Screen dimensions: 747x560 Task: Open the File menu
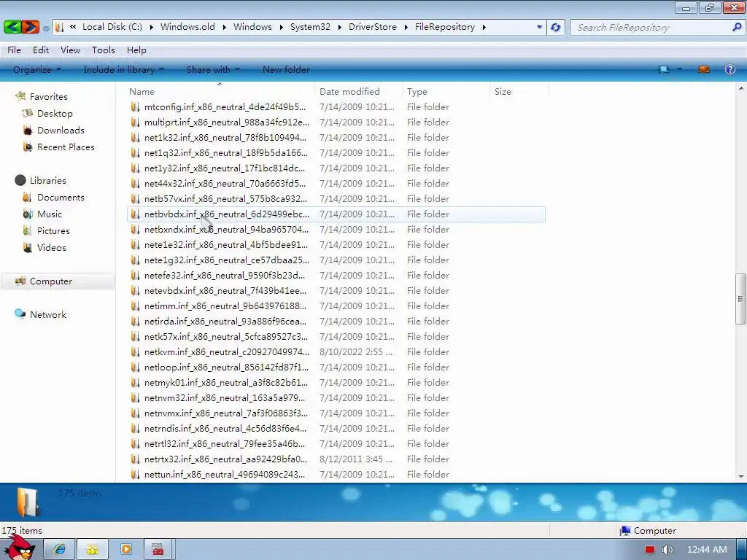[x=14, y=50]
